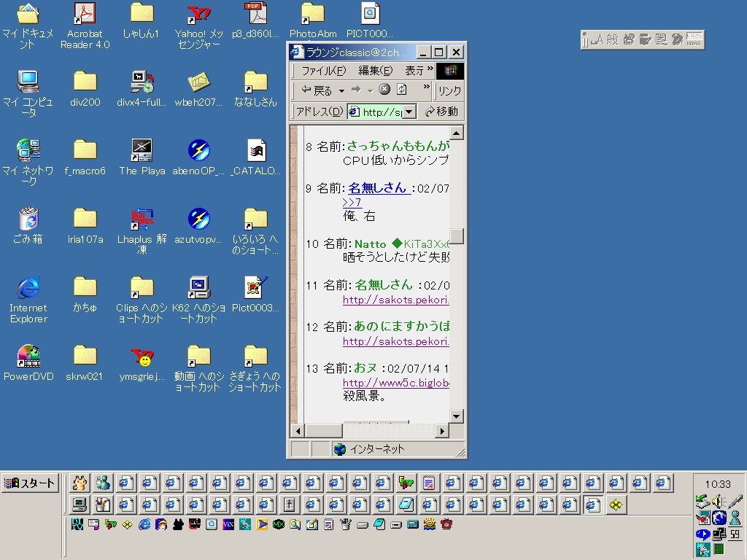Open the Back history dropdown arrow

(341, 91)
